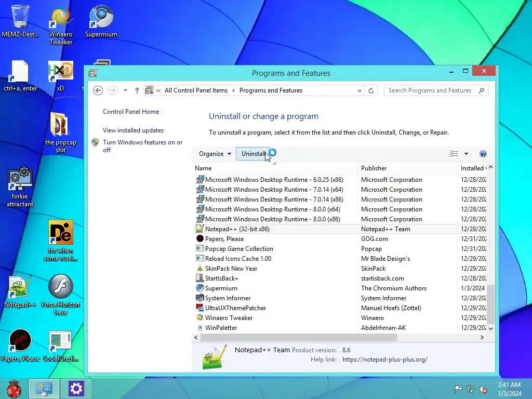Sort list by the Name column header
The image size is (532, 399).
click(x=275, y=168)
